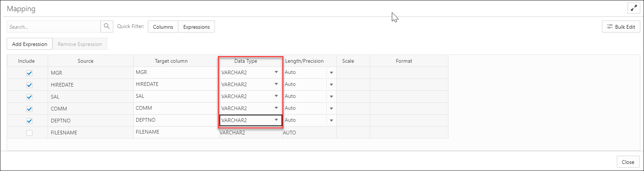The width and height of the screenshot is (644, 171).
Task: Uncheck Include checkbox for MGR
Action: [x=29, y=73]
